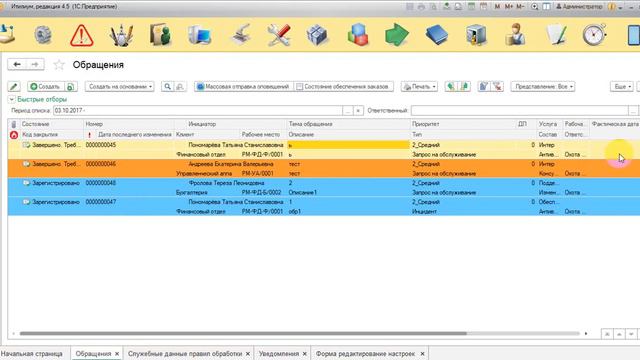
Task: Open the gray crate box section icon
Action: pyautogui.click(x=317, y=35)
